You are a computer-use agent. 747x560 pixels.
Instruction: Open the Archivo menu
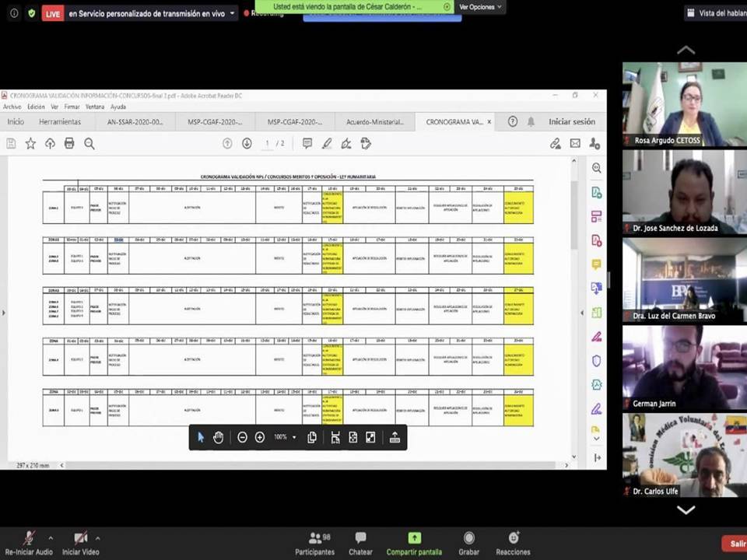[x=12, y=107]
